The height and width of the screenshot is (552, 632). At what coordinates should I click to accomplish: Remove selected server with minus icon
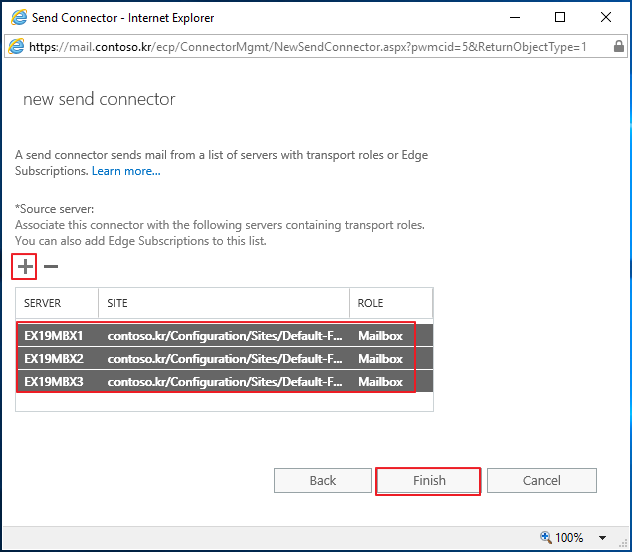[x=51, y=266]
